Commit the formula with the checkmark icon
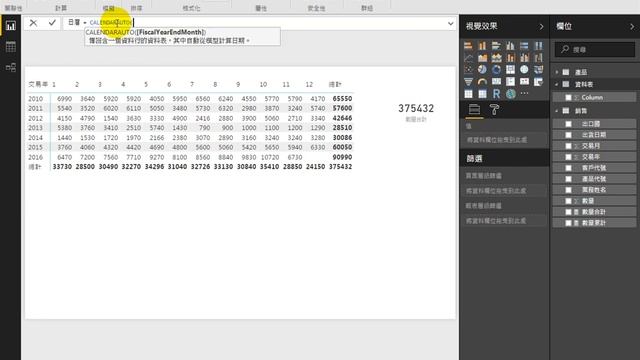 (x=52, y=23)
